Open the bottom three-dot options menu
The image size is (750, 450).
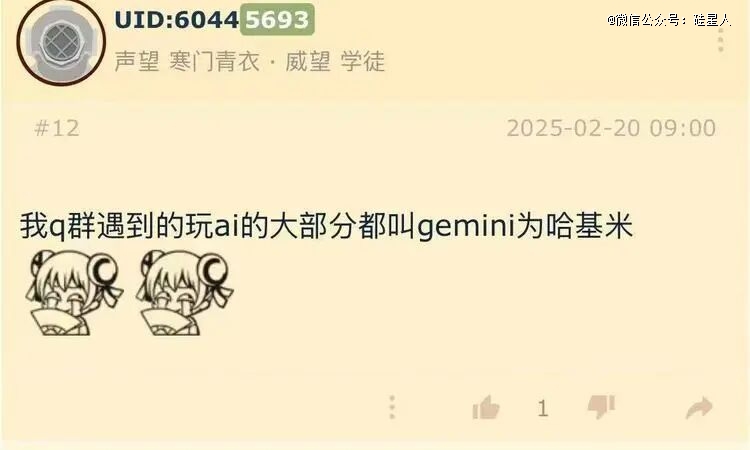pyautogui.click(x=392, y=407)
